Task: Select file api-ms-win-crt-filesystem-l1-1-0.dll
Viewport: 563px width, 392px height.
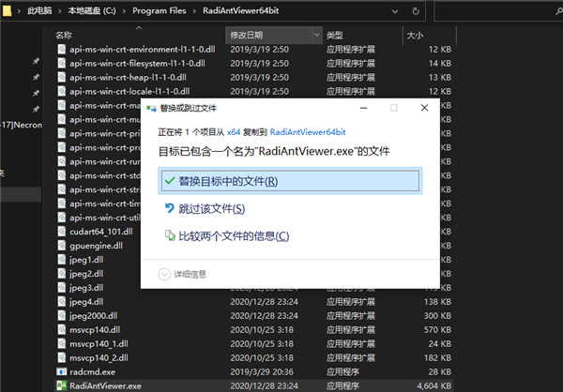Action: pyautogui.click(x=137, y=63)
